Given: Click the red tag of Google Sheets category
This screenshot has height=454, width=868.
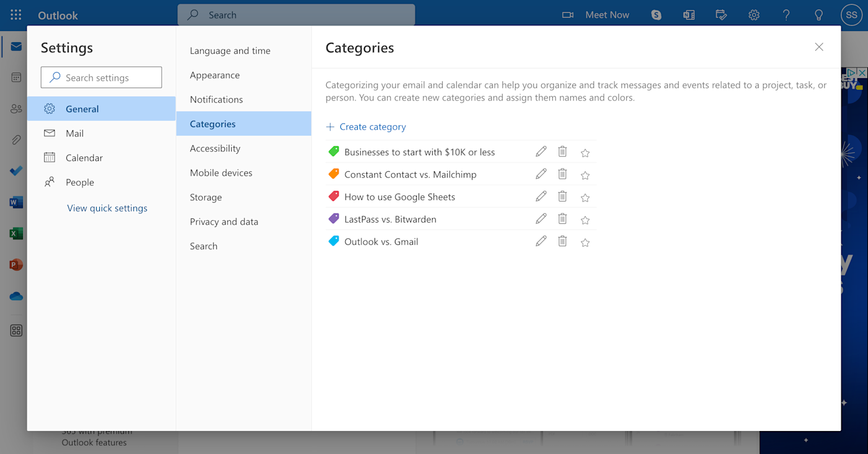Looking at the screenshot, I should tap(334, 196).
